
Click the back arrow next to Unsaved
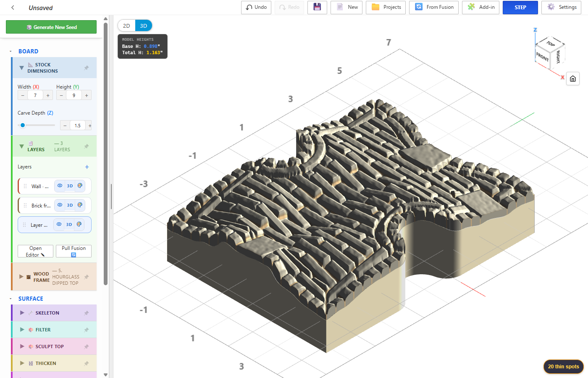click(x=13, y=8)
